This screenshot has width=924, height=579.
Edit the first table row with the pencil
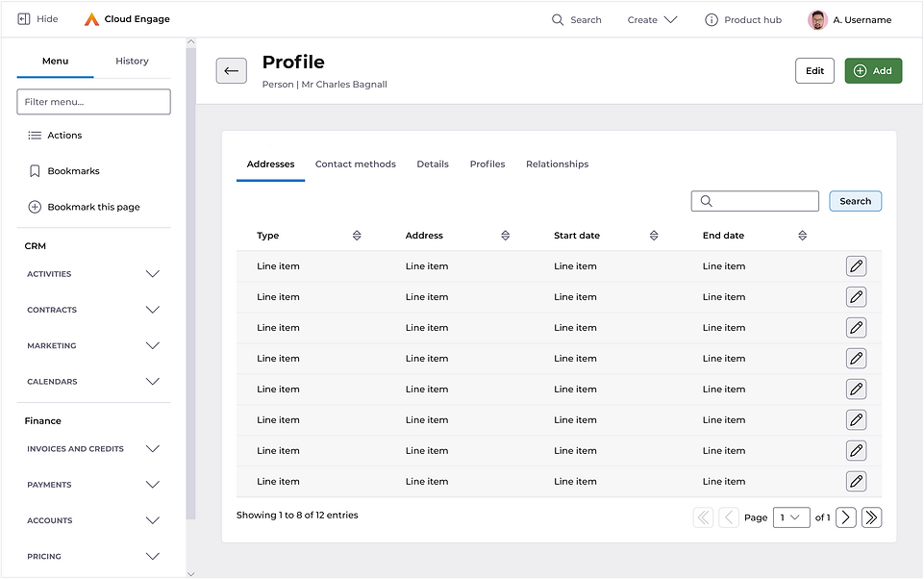pyautogui.click(x=857, y=265)
